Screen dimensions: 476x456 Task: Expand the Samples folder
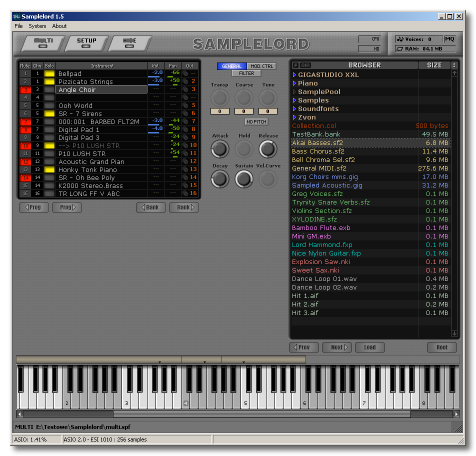coord(294,100)
